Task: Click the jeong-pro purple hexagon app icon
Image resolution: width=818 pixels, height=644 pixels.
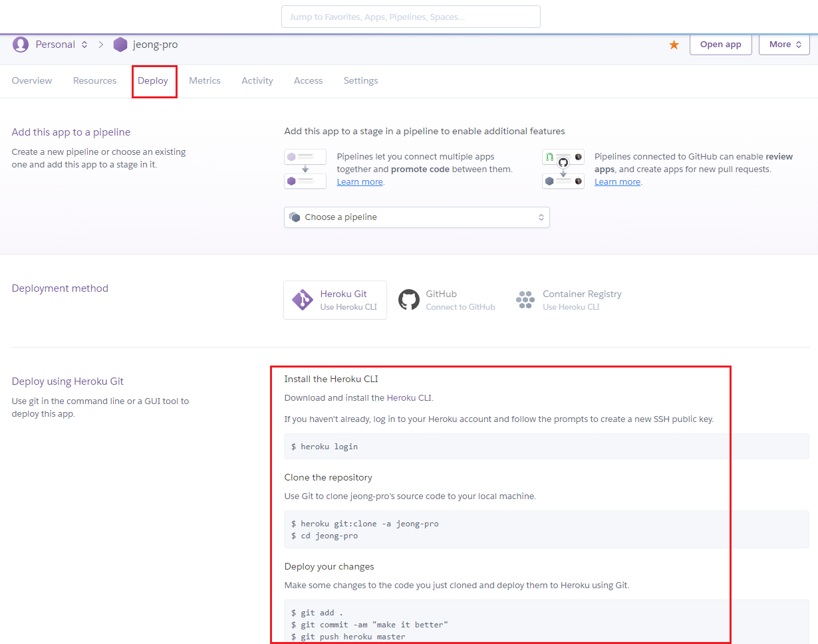Action: click(x=120, y=45)
